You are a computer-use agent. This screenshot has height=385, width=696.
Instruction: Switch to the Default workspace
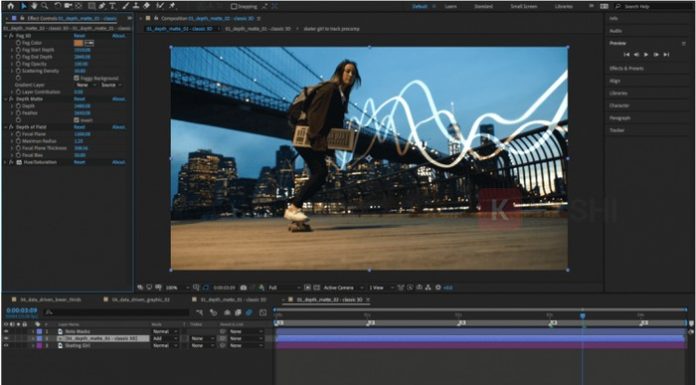click(x=419, y=7)
